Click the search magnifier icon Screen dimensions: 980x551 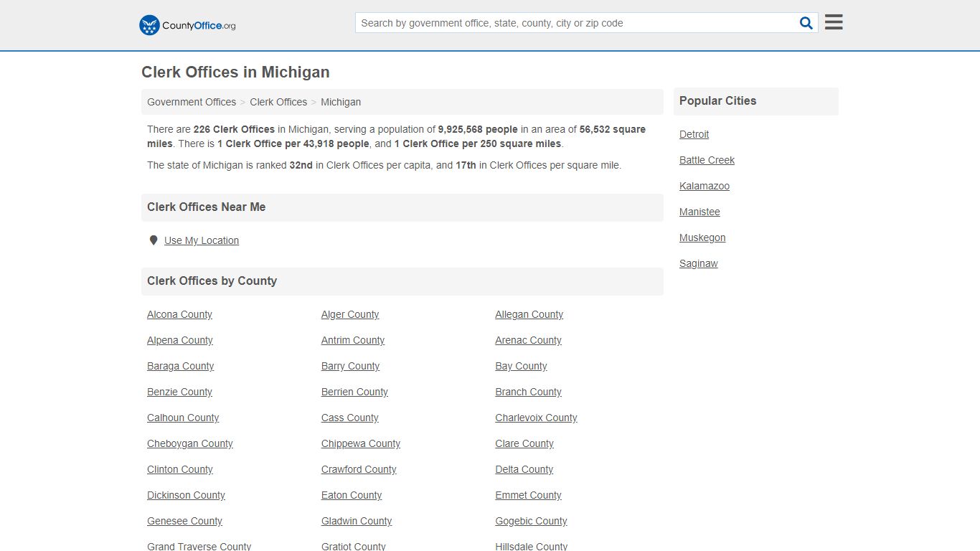[806, 23]
